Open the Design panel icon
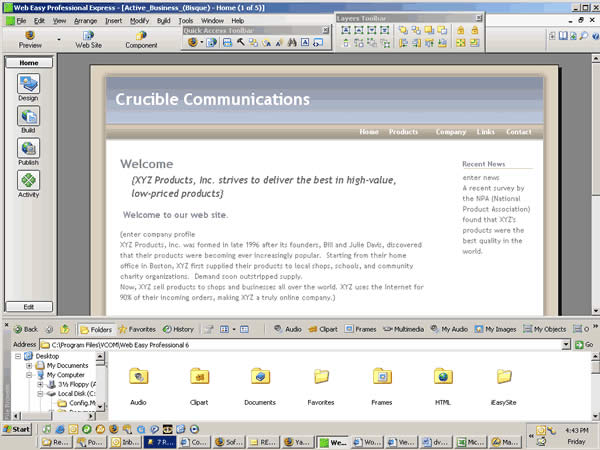 (28, 83)
